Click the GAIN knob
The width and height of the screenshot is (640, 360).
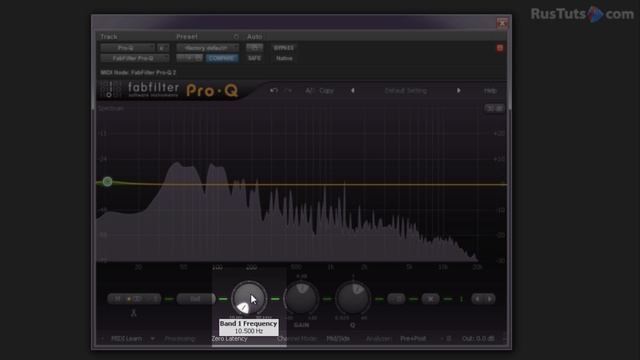(x=301, y=298)
